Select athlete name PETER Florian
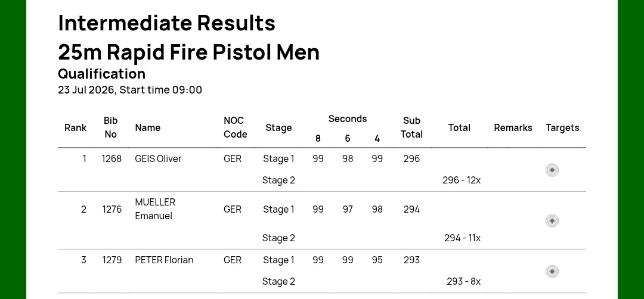Image resolution: width=644 pixels, height=299 pixels. tap(165, 260)
